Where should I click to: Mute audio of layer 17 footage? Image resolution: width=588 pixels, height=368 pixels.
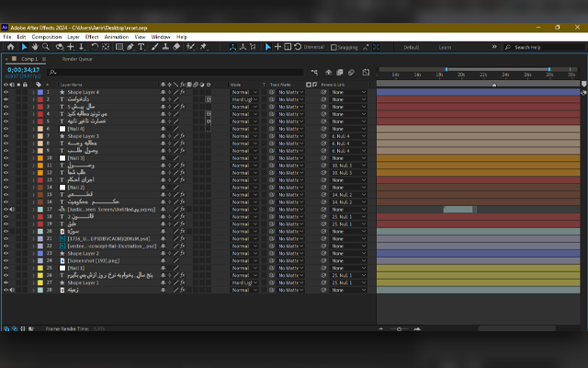point(12,210)
